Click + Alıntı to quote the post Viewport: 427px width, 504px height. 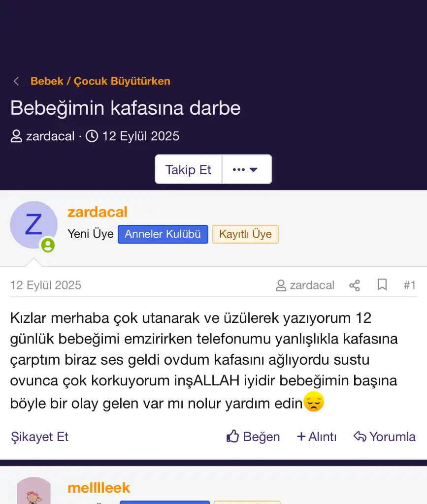tap(317, 437)
